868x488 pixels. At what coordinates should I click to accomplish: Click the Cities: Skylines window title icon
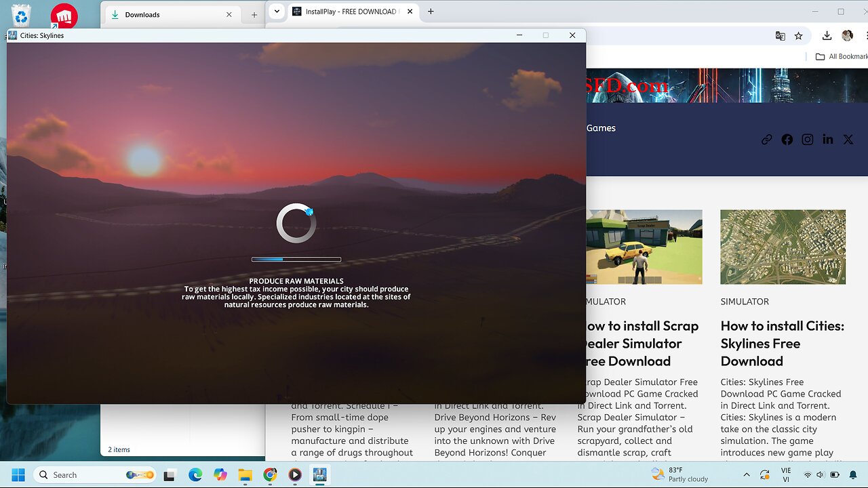tap(12, 35)
